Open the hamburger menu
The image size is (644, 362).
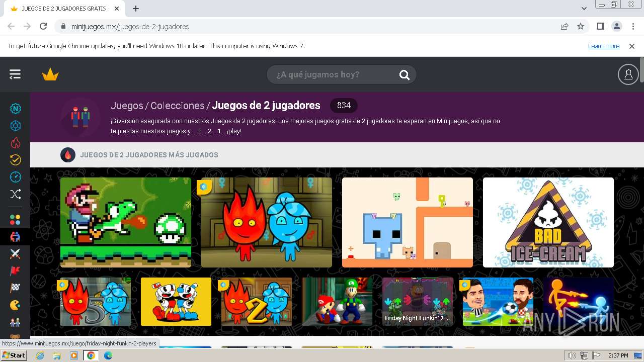click(15, 74)
